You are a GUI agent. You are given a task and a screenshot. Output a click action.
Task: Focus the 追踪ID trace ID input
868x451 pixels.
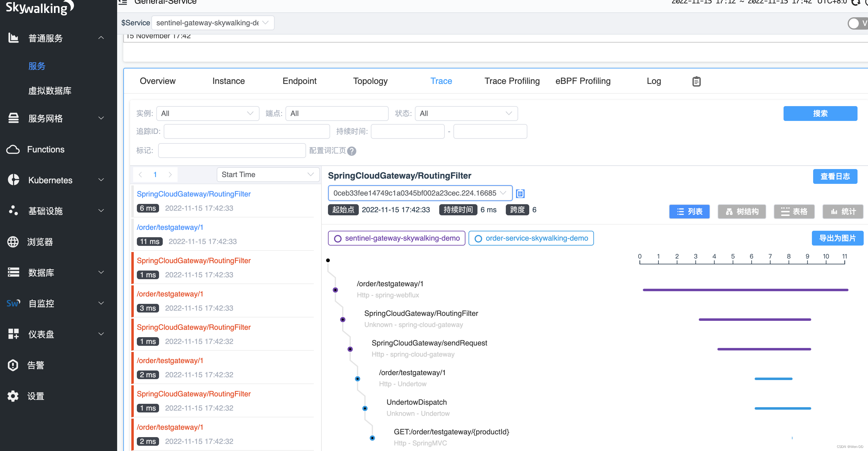(x=247, y=131)
